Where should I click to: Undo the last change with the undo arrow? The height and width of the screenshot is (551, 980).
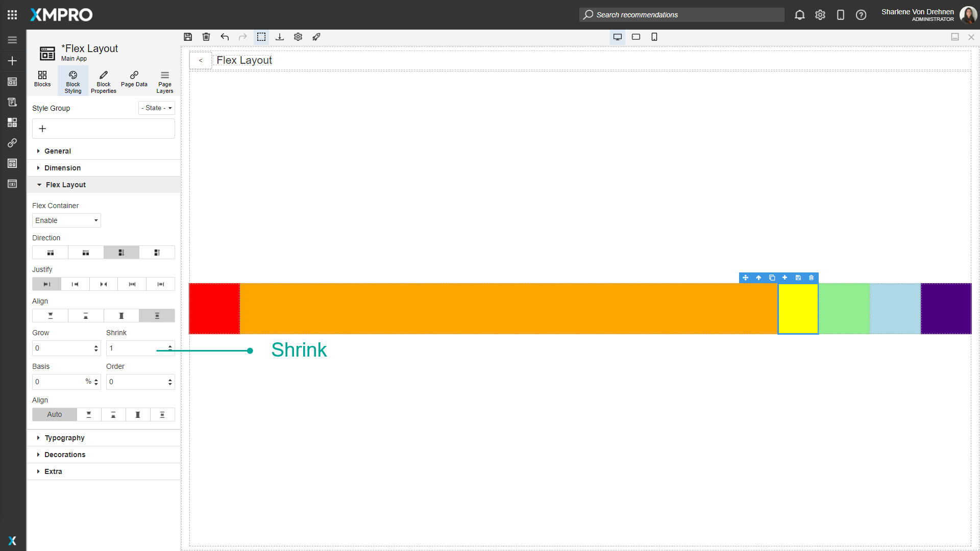[x=225, y=37]
